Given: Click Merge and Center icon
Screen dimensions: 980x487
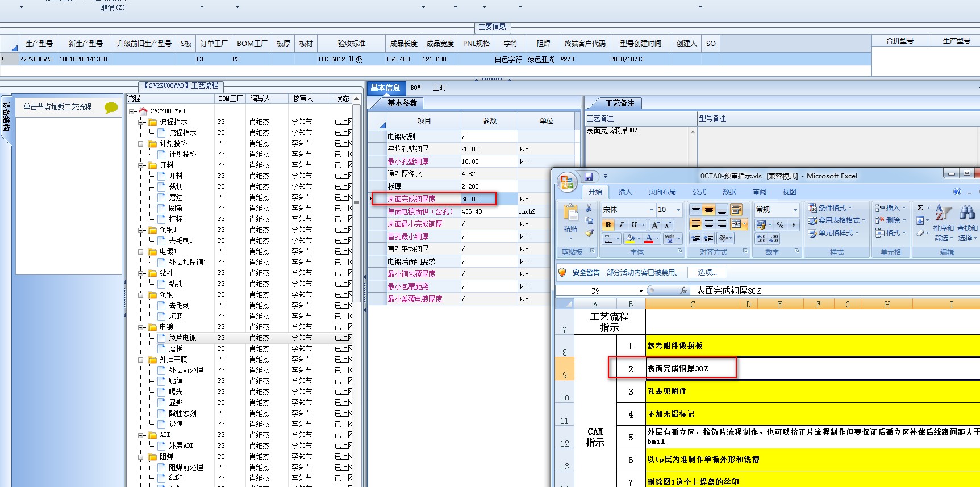Looking at the screenshot, I should 736,224.
